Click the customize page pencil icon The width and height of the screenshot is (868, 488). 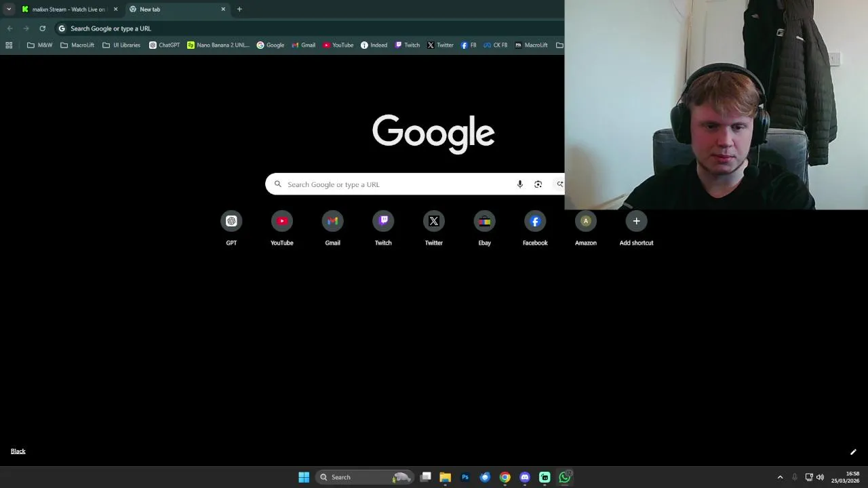[853, 452]
